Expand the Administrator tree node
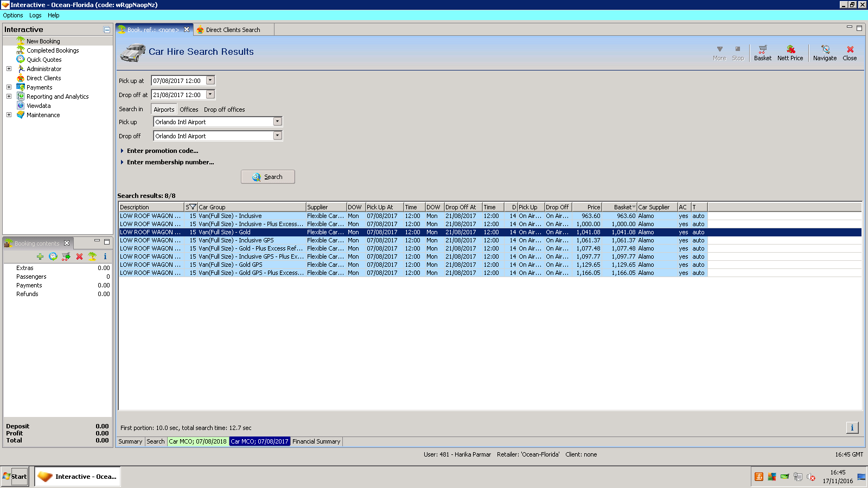Screen dimensions: 868x488 [x=9, y=69]
